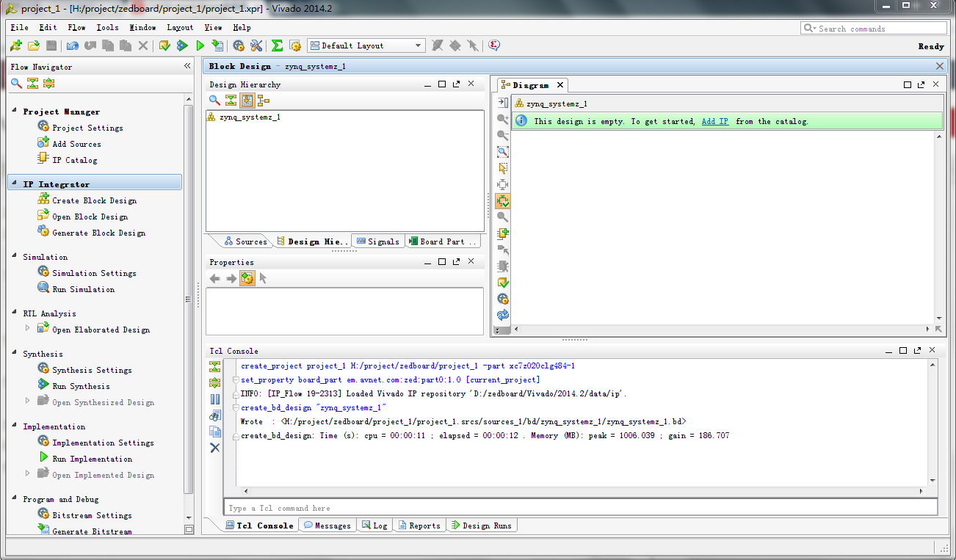
Task: Toggle automatic update in Properties toolbar
Action: click(x=247, y=278)
